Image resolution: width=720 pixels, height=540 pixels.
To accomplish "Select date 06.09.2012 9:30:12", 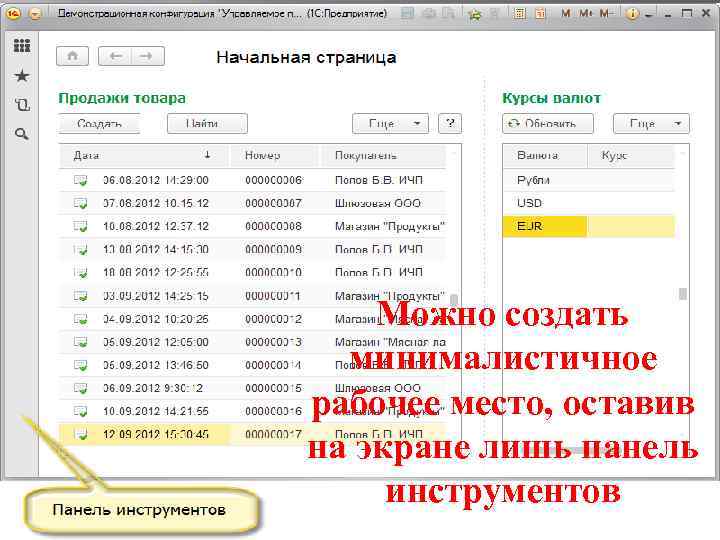I will click(153, 388).
